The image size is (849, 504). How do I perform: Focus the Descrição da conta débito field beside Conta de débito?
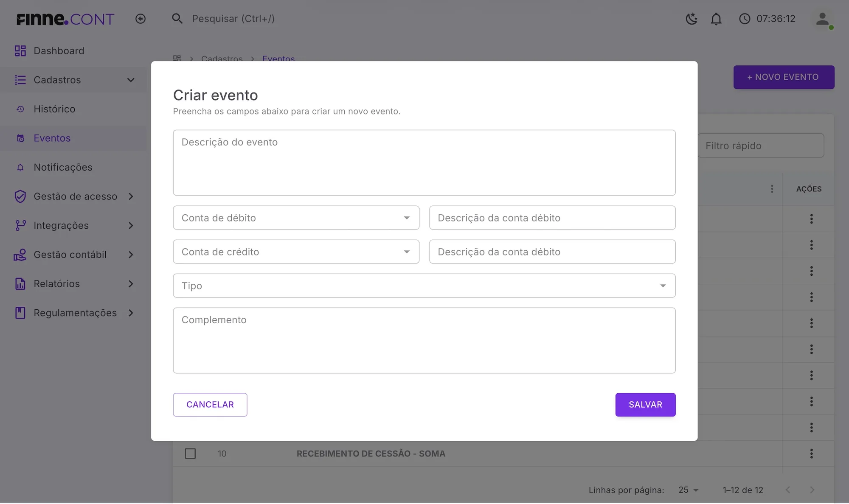click(552, 218)
